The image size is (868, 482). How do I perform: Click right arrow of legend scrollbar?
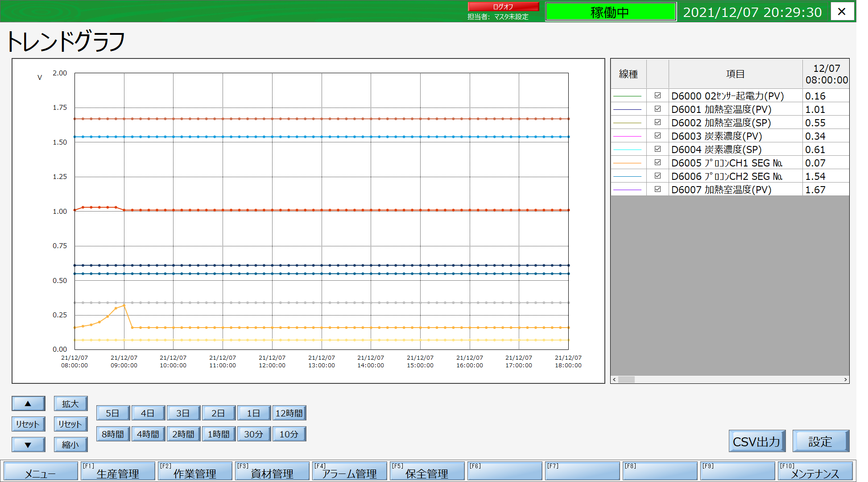click(845, 379)
